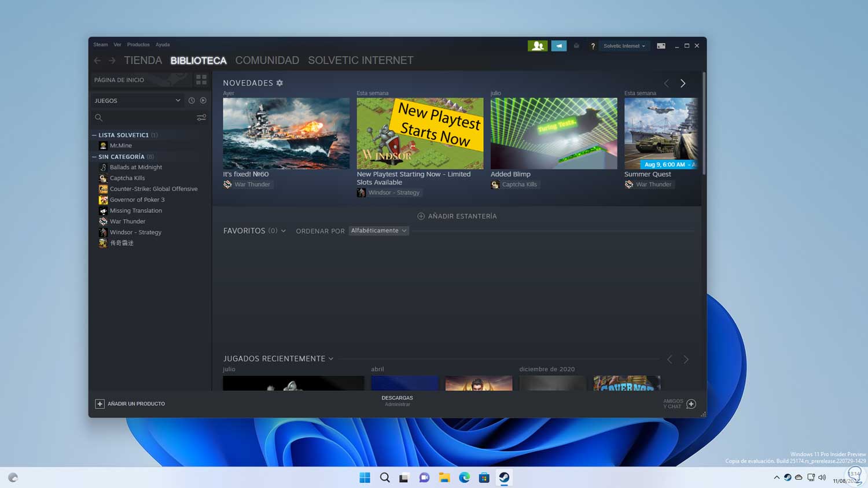Click the next arrow in Jugados Recientemente
This screenshot has height=488, width=868.
coord(686,359)
